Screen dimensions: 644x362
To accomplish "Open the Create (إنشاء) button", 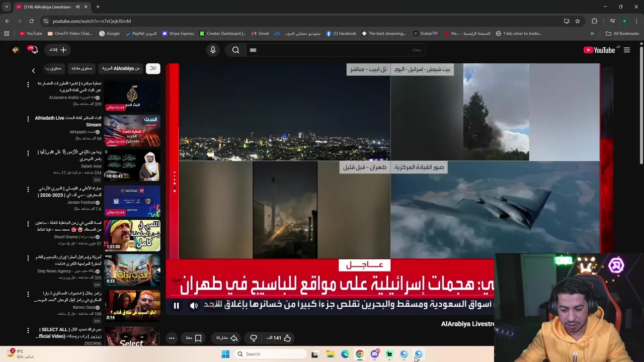I will [58, 50].
